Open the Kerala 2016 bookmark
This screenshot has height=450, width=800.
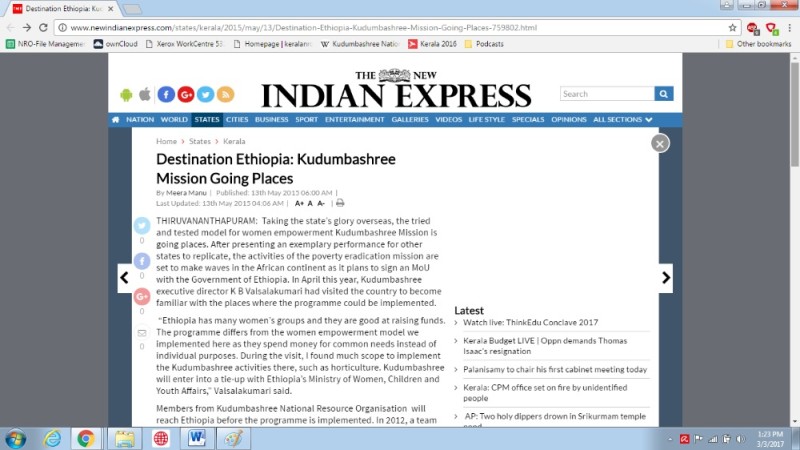[x=433, y=44]
